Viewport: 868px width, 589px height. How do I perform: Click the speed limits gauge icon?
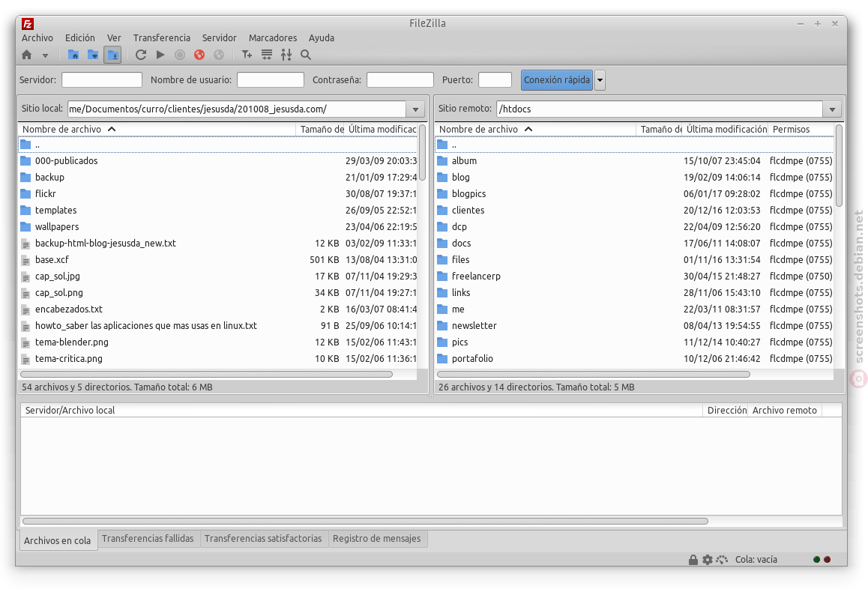click(x=722, y=560)
